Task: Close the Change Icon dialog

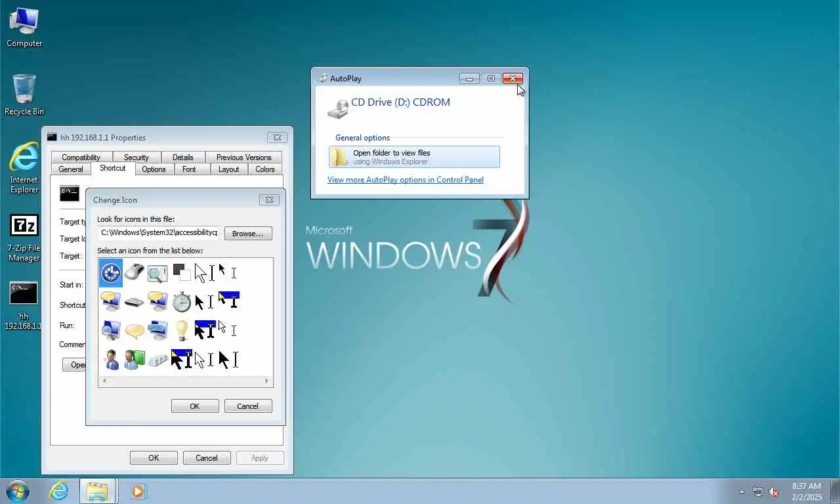Action: [x=269, y=199]
